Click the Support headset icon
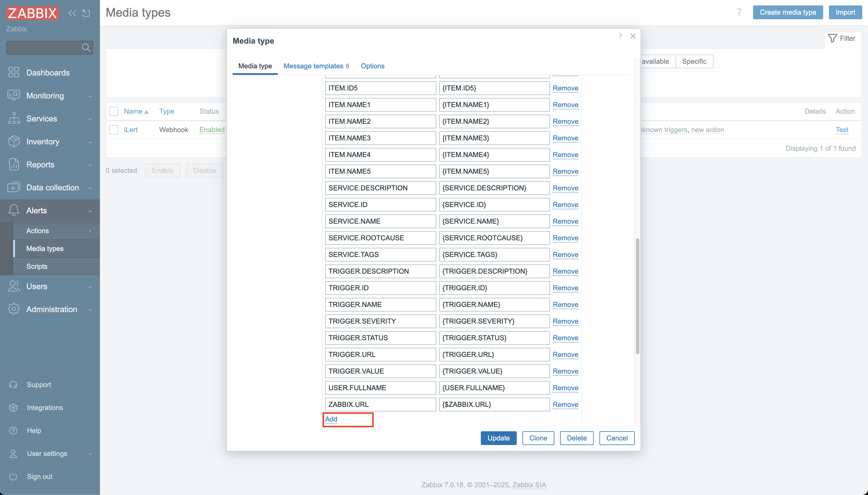The width and height of the screenshot is (868, 495). click(13, 384)
